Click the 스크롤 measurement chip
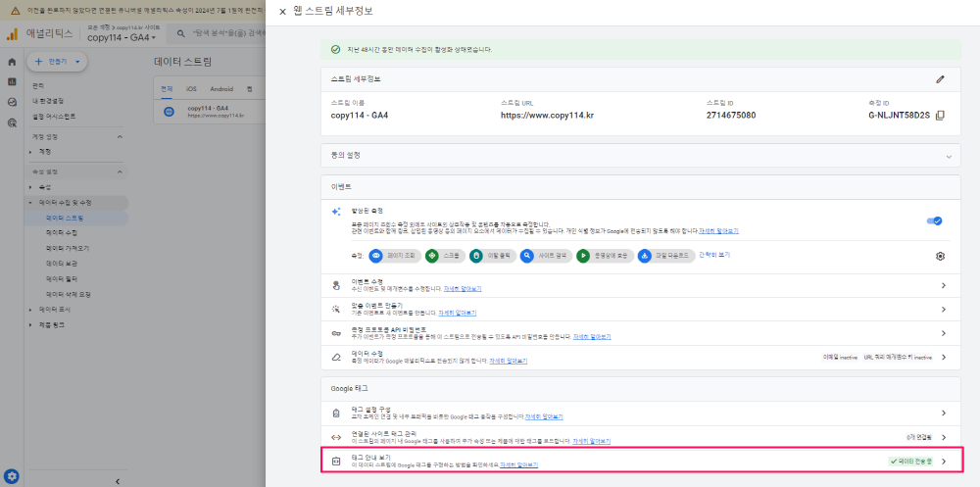Screen dimensions: 980x487 pos(446,256)
